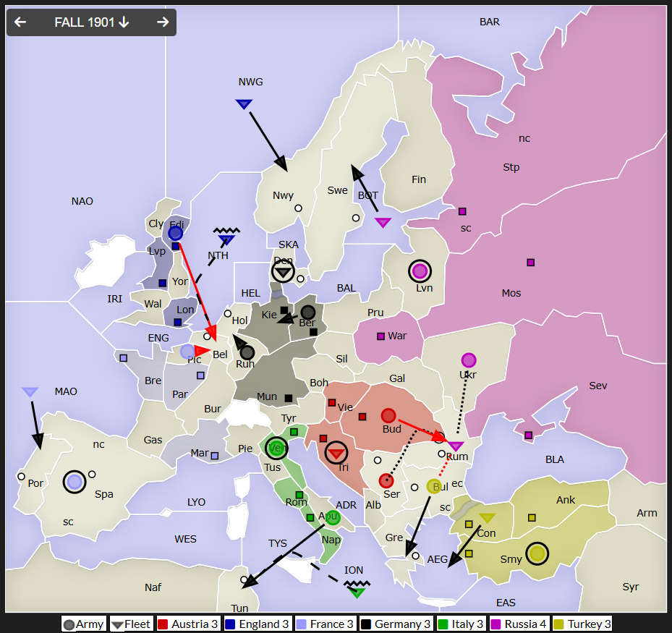Select the French army in Spain

point(75,481)
